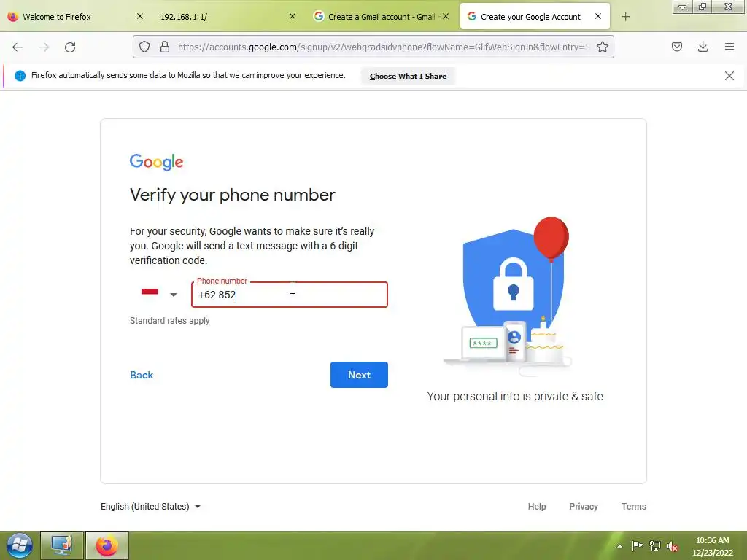Reload the current page
747x560 pixels.
pyautogui.click(x=70, y=47)
